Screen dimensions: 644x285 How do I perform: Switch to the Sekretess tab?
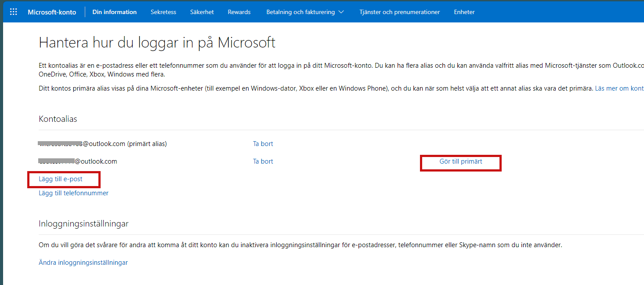coord(163,12)
